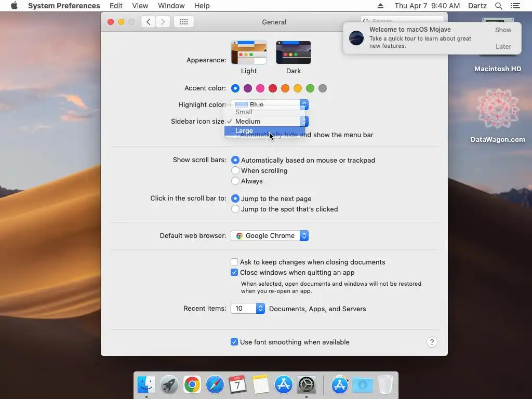Open the Edit menu
Screen dimensions: 532x399
pos(116,6)
